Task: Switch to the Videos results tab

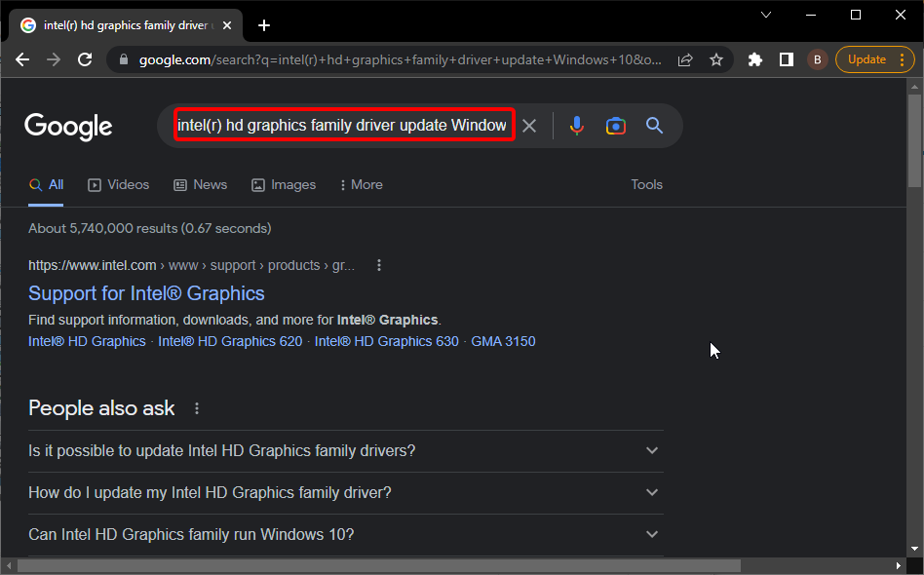Action: click(119, 184)
